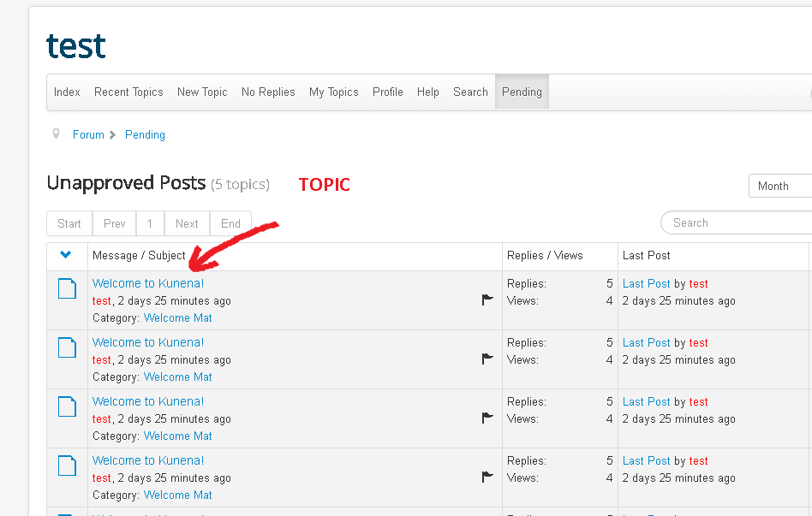Screen dimensions: 812x516
Task: Click the third topic's page icon
Action: pos(67,406)
